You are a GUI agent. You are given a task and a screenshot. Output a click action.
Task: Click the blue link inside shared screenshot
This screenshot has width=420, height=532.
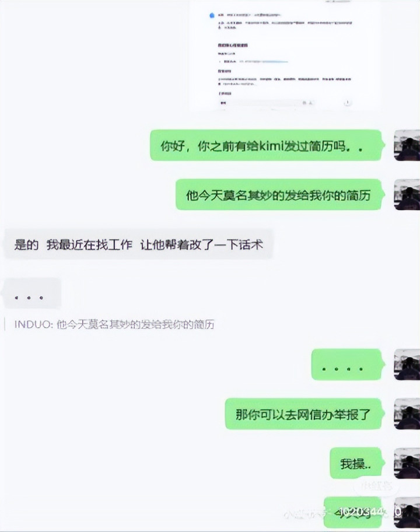(x=264, y=62)
